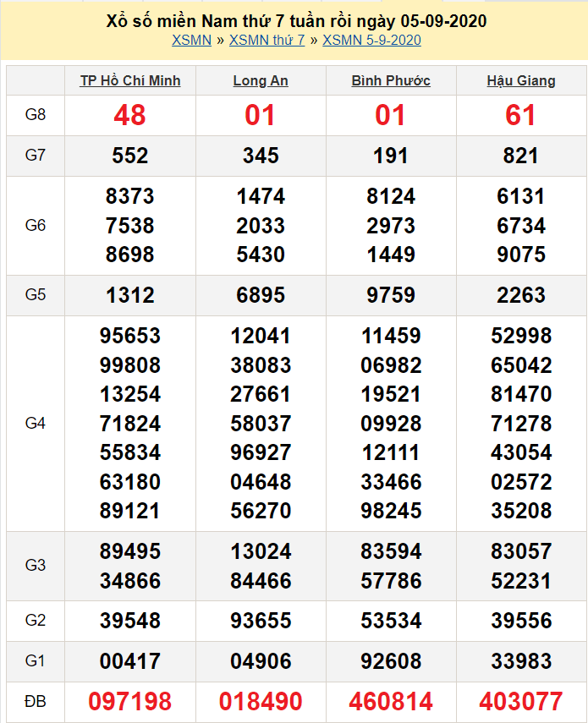
Task: Open the XSMN 5-9-2020 breadcrumb link
Action: click(371, 40)
